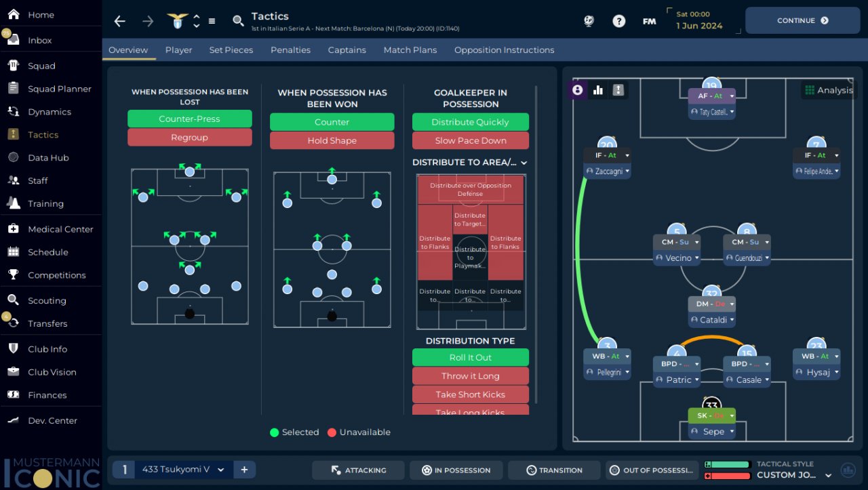This screenshot has height=490, width=868.
Task: Toggle Take Short Kicks distribution
Action: coord(471,394)
